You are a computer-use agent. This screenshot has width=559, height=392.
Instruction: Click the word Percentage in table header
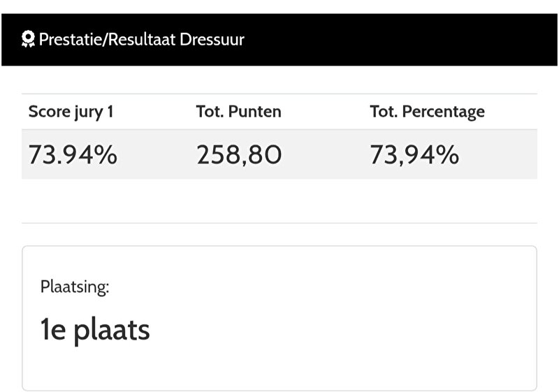tap(444, 112)
